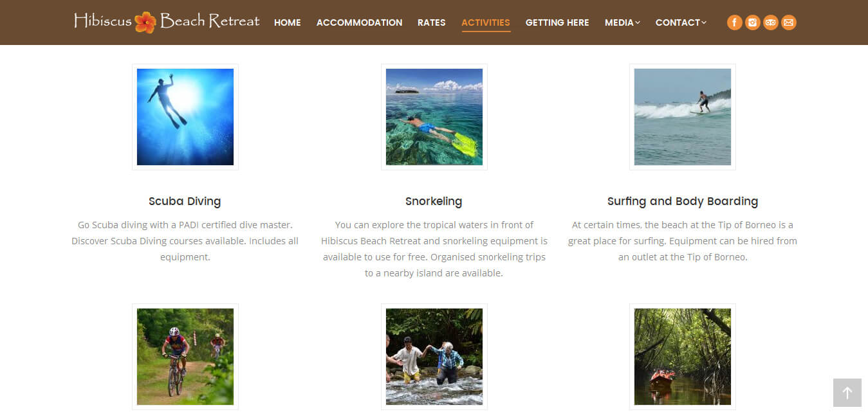Expand the Media dropdown menu

tap(622, 22)
